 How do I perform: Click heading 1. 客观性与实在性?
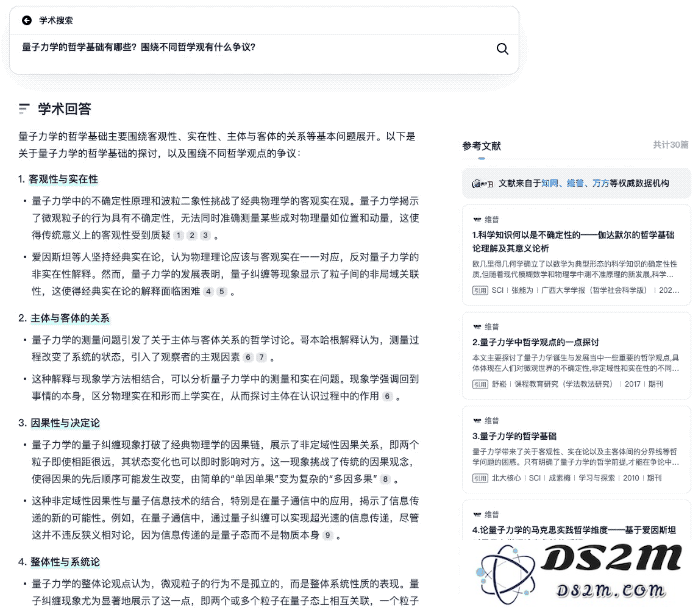coord(58,179)
